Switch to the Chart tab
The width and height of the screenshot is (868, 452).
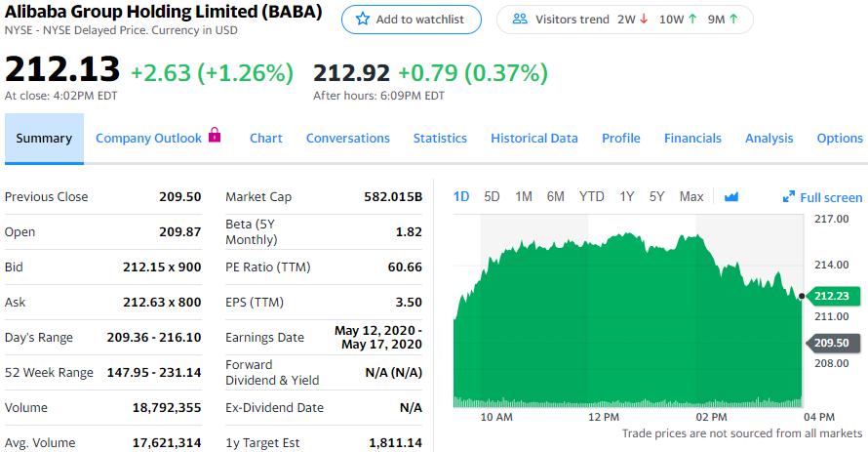265,139
